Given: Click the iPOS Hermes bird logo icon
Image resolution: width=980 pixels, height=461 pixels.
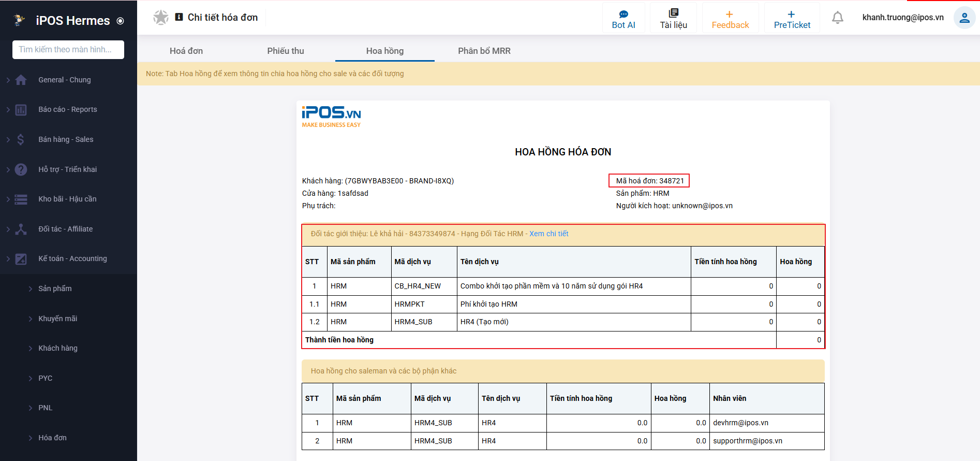Looking at the screenshot, I should [19, 20].
